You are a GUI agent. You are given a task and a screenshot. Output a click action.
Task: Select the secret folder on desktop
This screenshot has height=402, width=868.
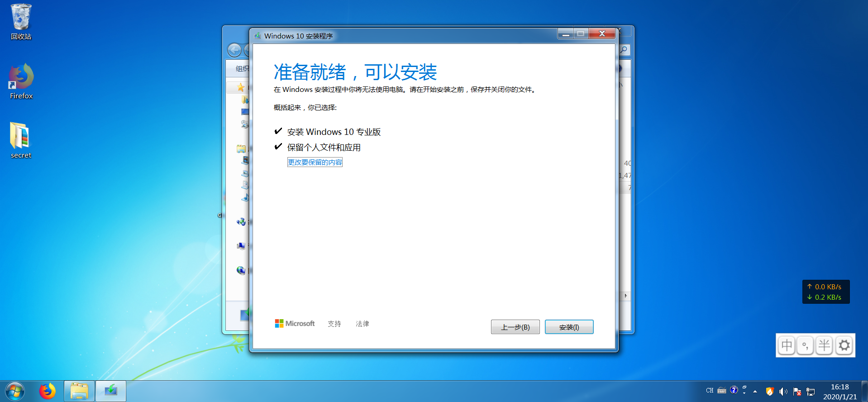pyautogui.click(x=21, y=140)
